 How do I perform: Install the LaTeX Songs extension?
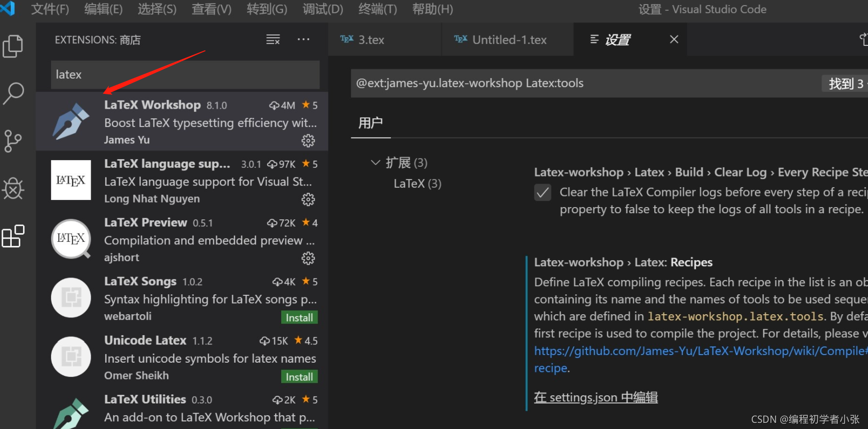point(299,317)
